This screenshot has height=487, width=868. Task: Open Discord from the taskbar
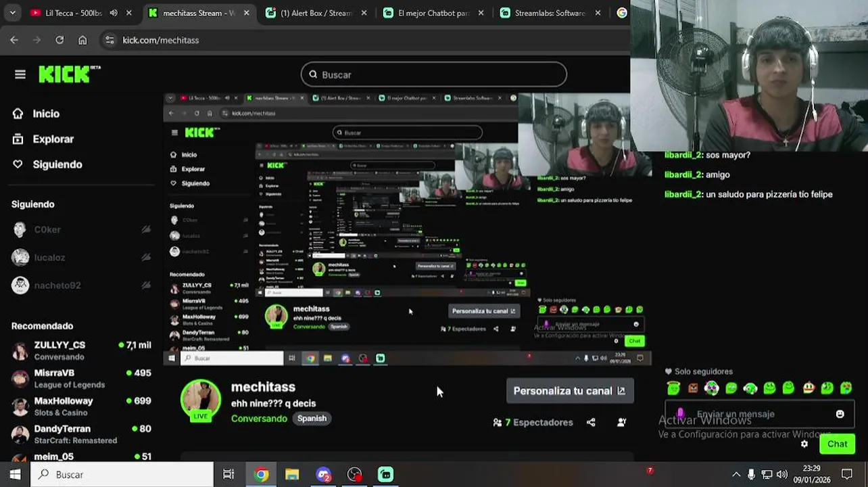323,474
